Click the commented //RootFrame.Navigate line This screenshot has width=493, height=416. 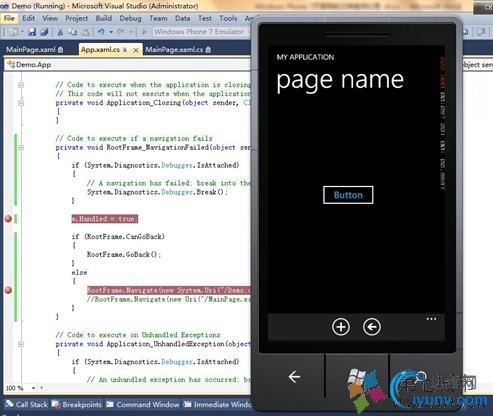tap(169, 299)
